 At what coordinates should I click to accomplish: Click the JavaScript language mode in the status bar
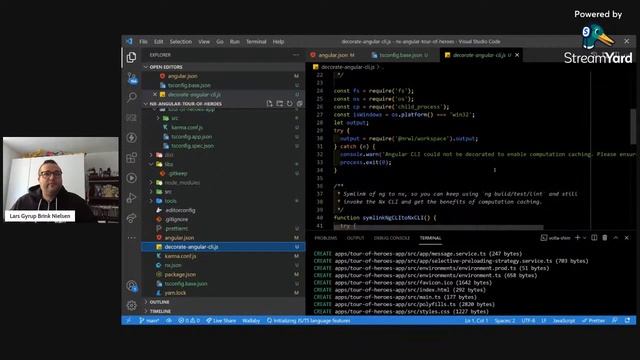[564, 321]
